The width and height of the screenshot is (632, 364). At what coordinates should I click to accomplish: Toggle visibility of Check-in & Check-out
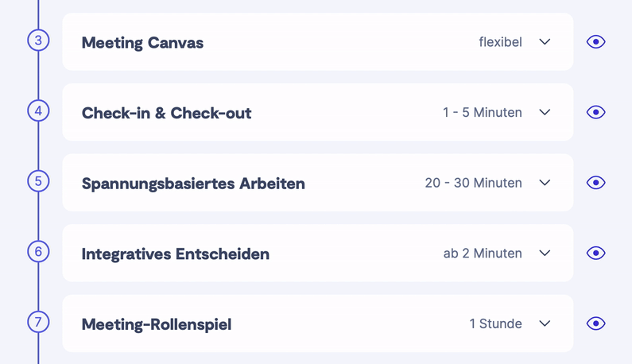pos(595,112)
